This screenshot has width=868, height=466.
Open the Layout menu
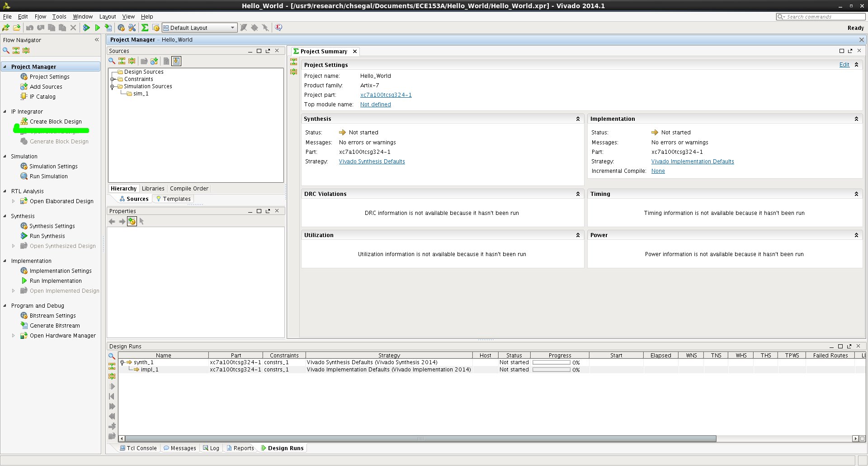pos(108,16)
